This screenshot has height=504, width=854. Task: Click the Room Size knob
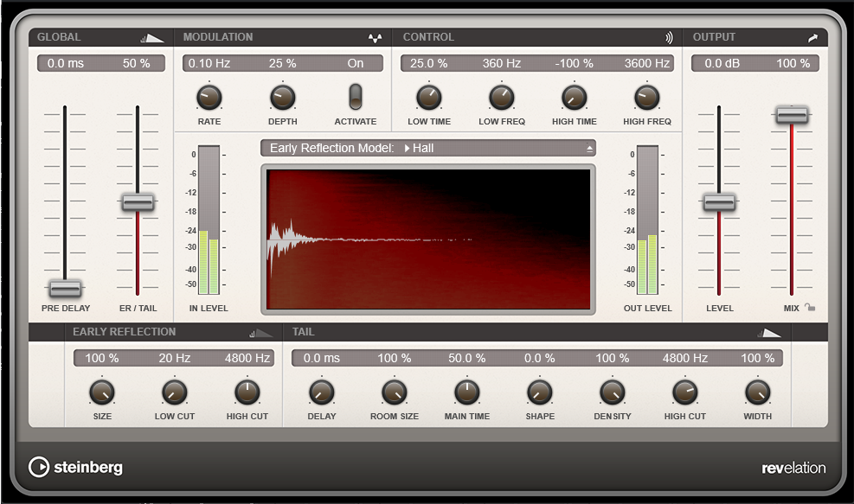click(395, 392)
